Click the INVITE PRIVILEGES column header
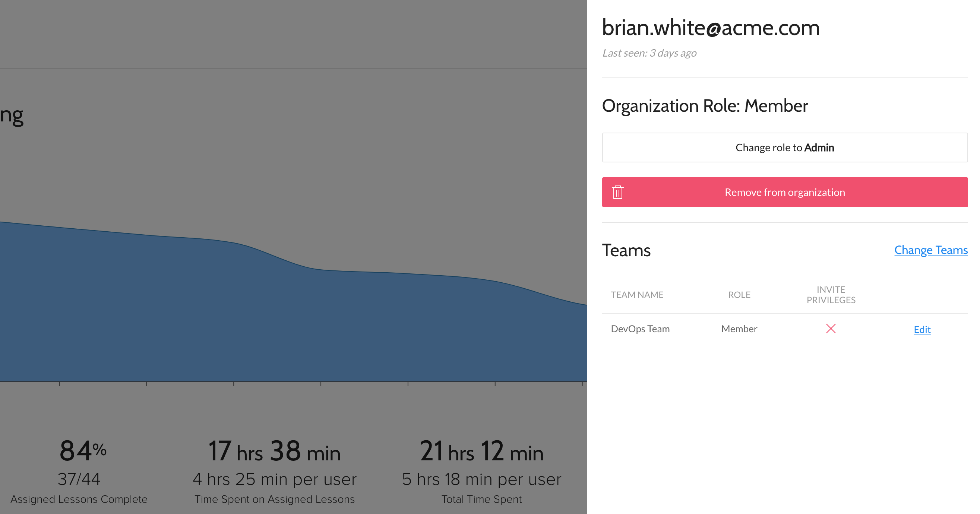 [x=831, y=295]
